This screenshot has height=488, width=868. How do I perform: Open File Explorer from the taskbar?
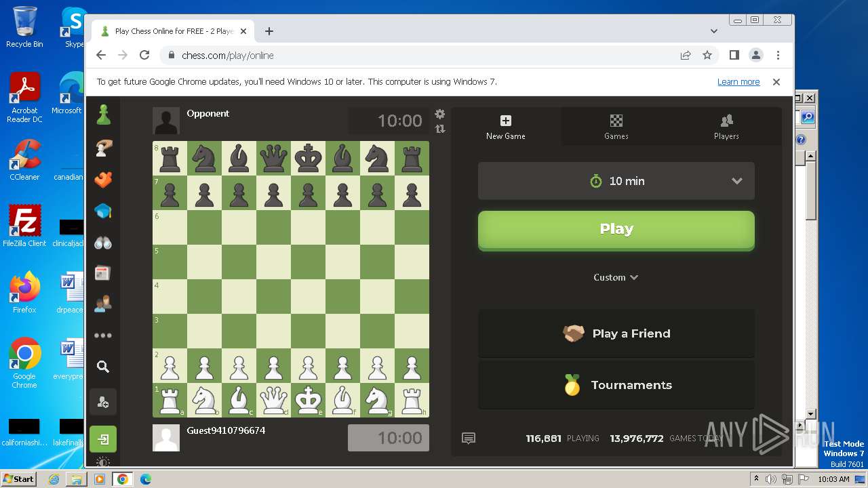click(x=77, y=479)
